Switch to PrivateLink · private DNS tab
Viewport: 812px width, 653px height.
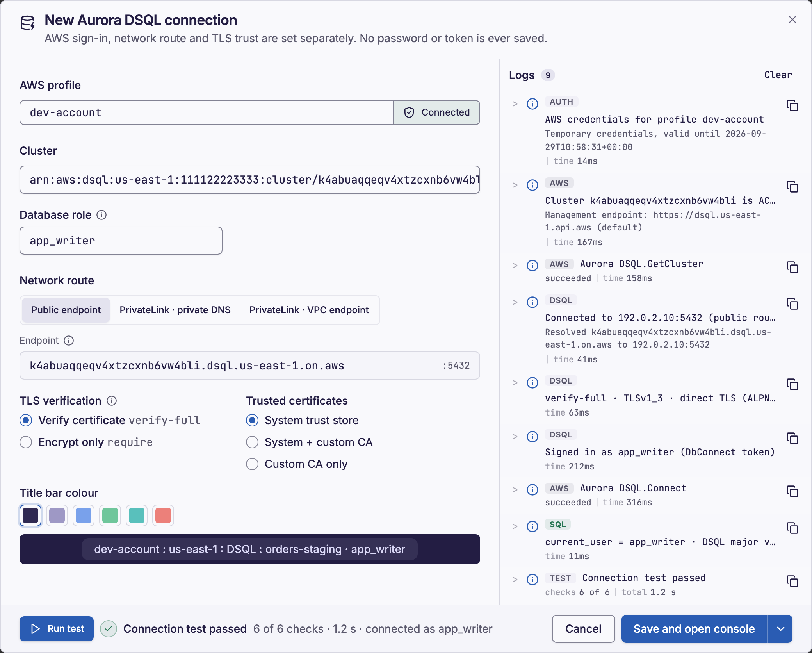175,310
